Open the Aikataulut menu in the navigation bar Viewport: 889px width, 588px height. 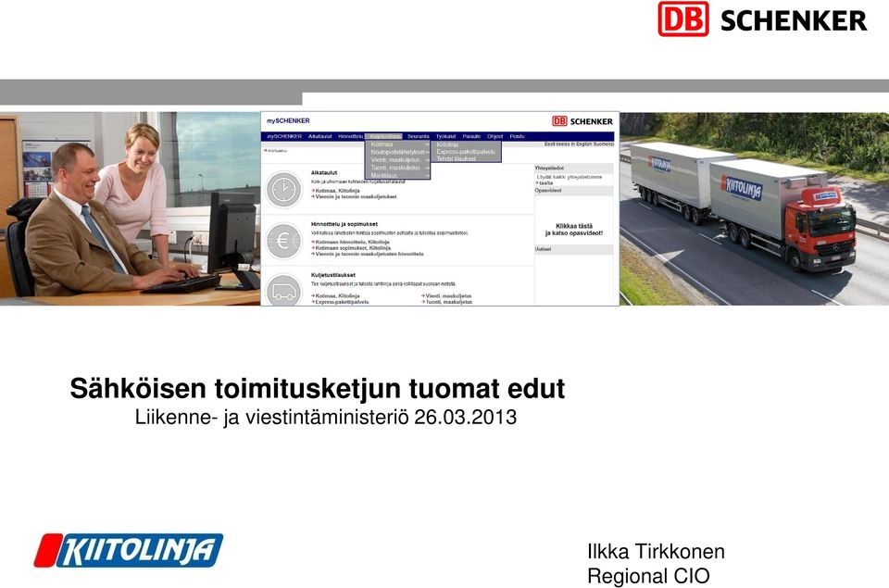tap(319, 137)
